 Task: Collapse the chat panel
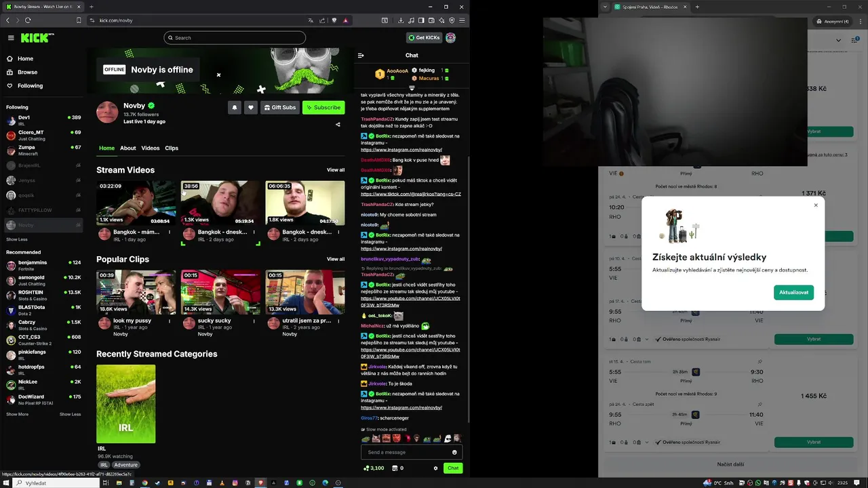coord(361,56)
